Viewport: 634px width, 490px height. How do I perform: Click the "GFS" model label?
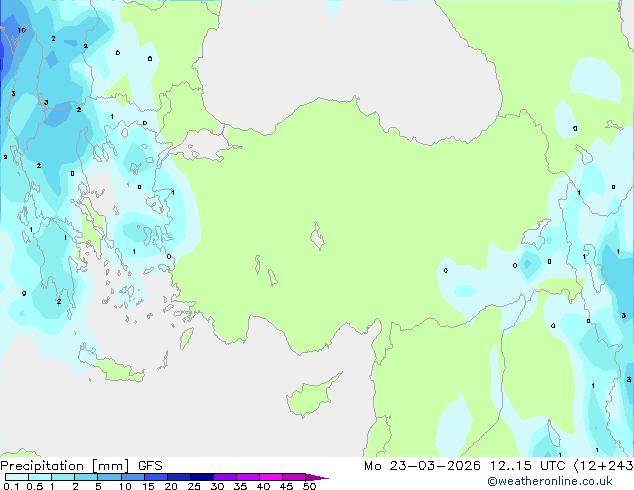point(150,466)
